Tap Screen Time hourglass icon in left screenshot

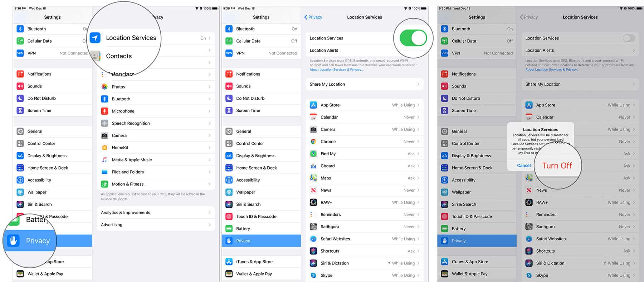tap(20, 110)
